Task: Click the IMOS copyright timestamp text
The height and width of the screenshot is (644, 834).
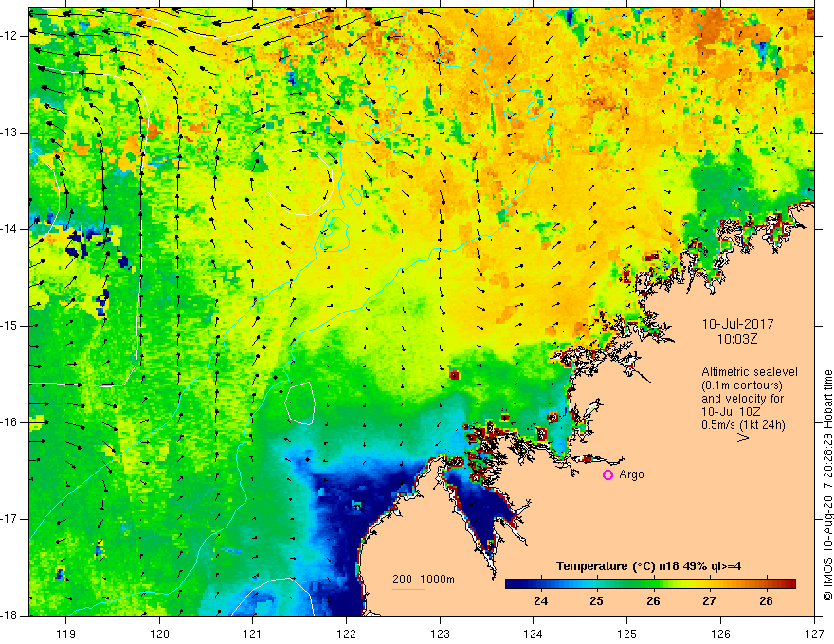Action: pos(827,485)
